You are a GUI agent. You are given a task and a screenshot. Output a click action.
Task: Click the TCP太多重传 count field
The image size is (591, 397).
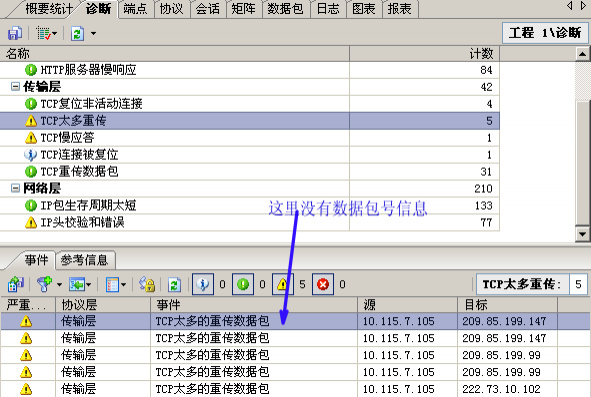578,284
